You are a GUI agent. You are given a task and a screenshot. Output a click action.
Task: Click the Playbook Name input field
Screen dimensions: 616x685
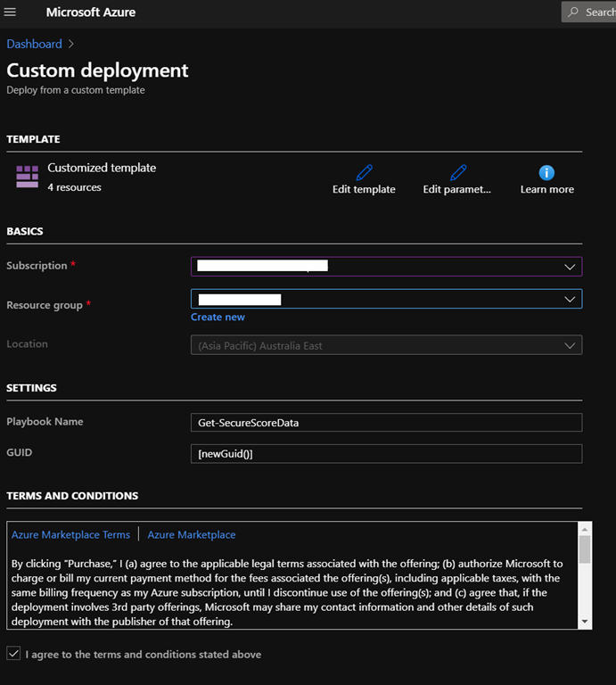point(386,423)
